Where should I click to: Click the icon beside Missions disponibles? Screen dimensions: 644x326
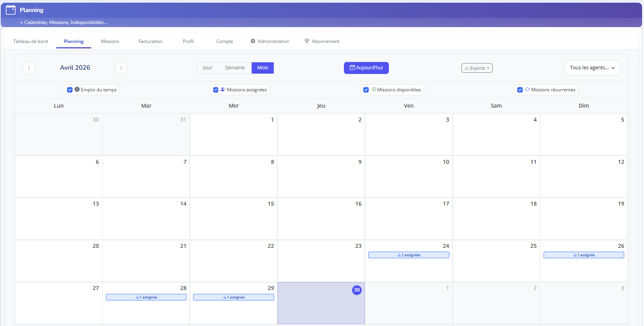[374, 89]
